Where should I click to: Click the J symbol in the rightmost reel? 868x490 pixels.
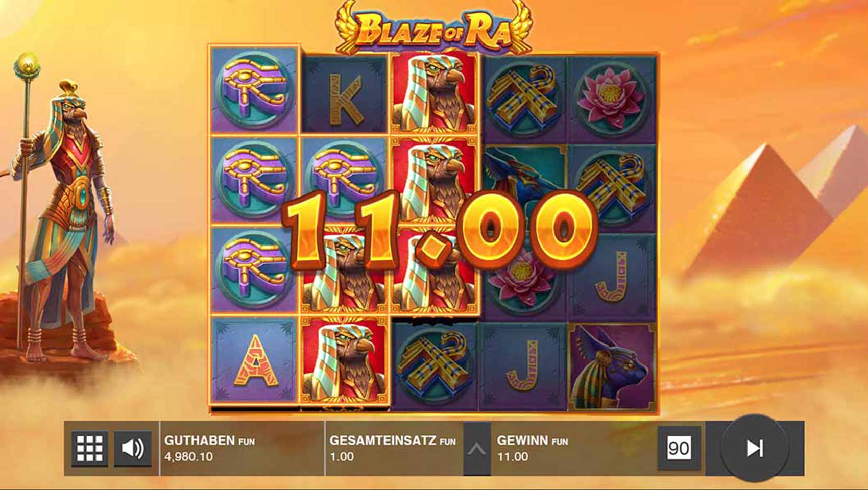612,277
